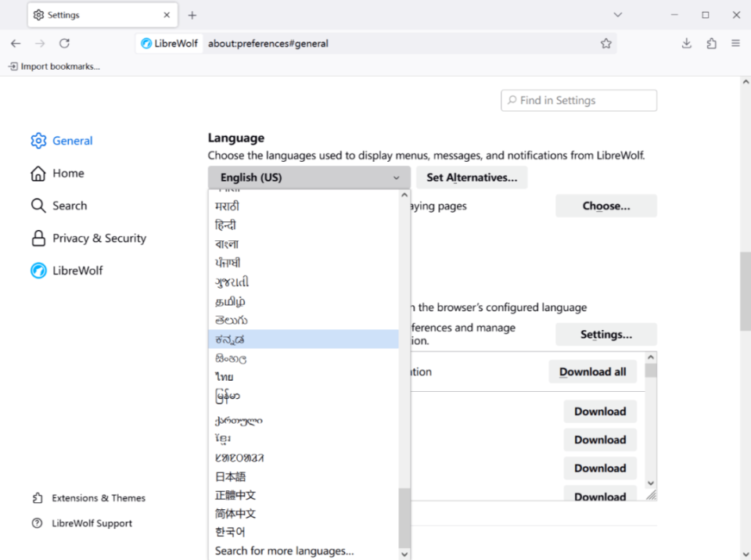Bookmark this page with the star icon
This screenshot has width=751, height=560.
click(x=605, y=44)
